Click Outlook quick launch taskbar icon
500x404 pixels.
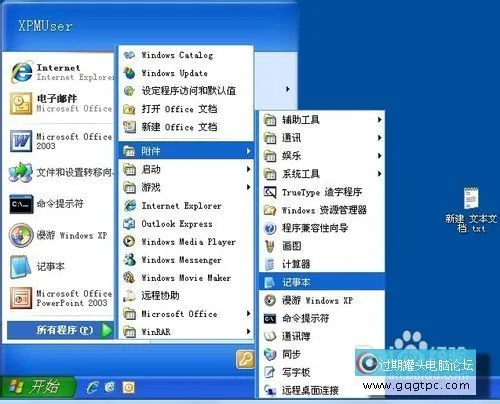point(129,387)
